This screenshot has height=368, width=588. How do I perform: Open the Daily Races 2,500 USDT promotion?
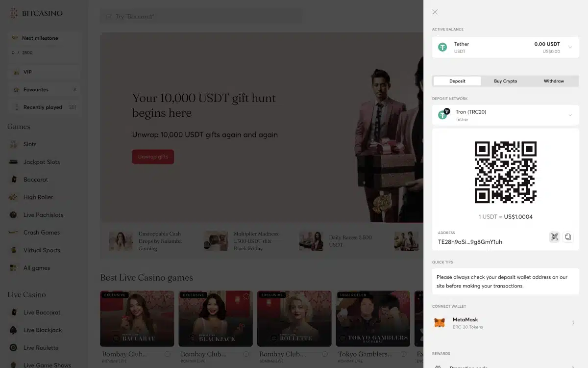337,241
